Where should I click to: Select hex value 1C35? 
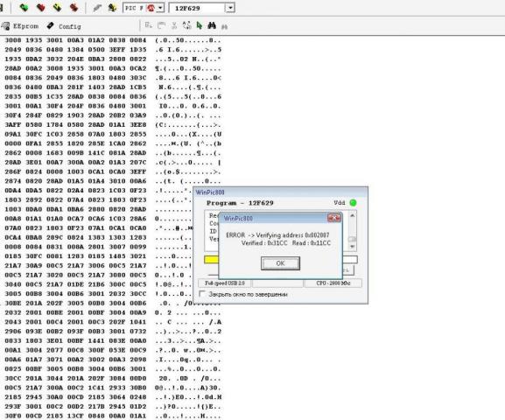55,96
